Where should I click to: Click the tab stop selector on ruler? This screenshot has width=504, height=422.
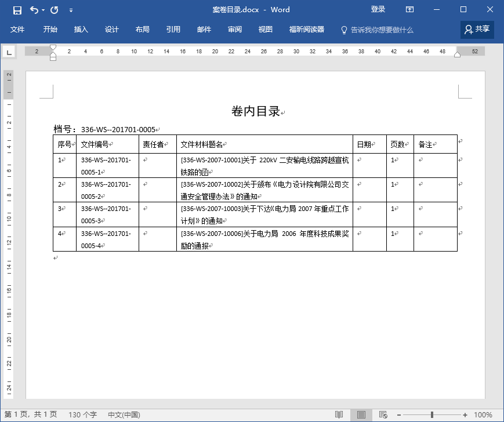click(9, 52)
